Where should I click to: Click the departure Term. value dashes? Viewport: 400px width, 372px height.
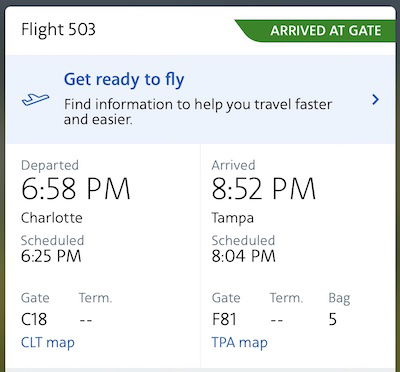pos(86,320)
